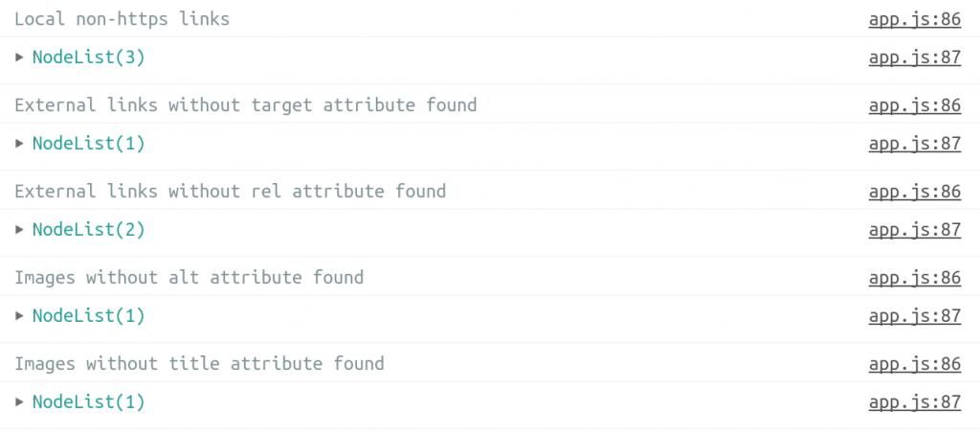The image size is (980, 434).
Task: Expand NodeList(1) triangle under external target message
Action: 19,144
